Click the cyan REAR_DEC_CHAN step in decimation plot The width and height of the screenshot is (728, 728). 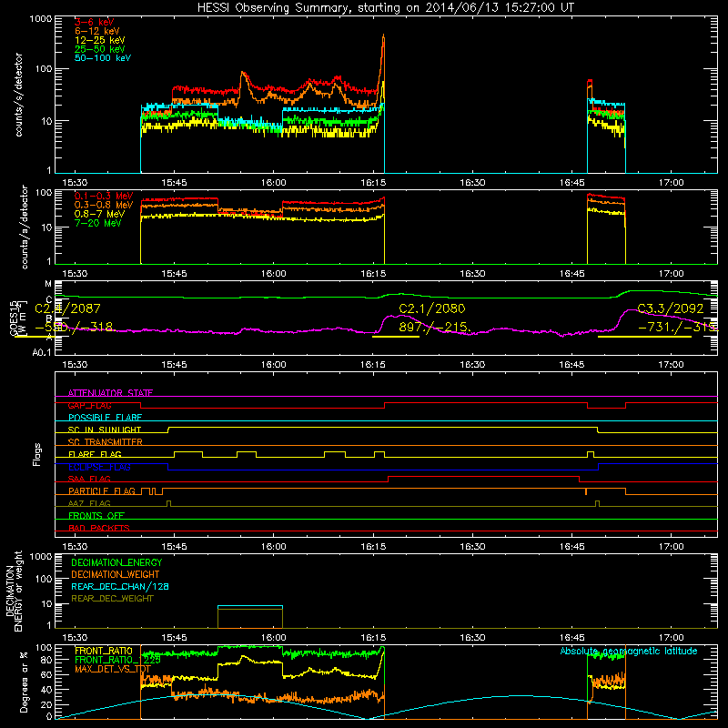coord(249,606)
